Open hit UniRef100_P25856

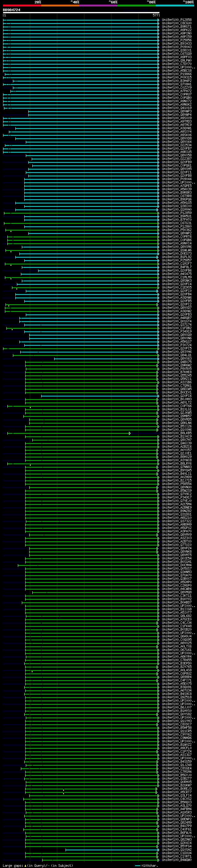click(177, 40)
